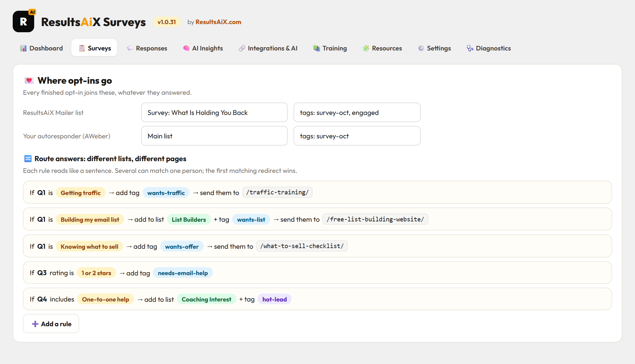Click the Resources puzzle piece icon

pos(366,48)
